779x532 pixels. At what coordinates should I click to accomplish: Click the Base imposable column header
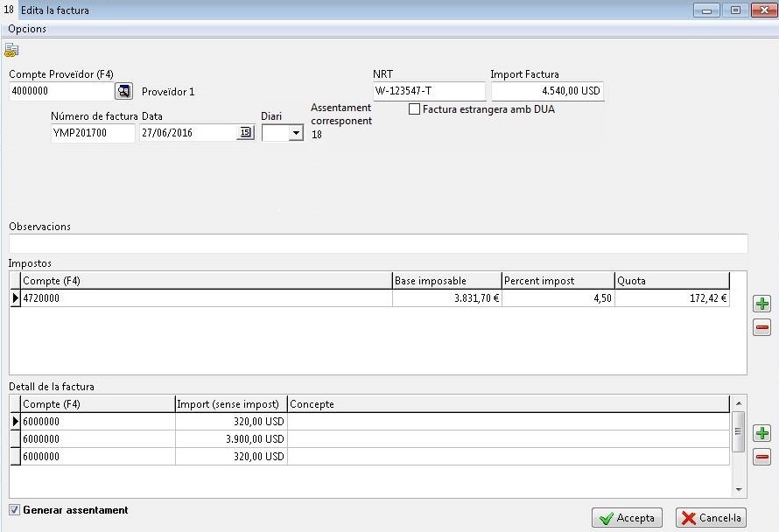(447, 281)
